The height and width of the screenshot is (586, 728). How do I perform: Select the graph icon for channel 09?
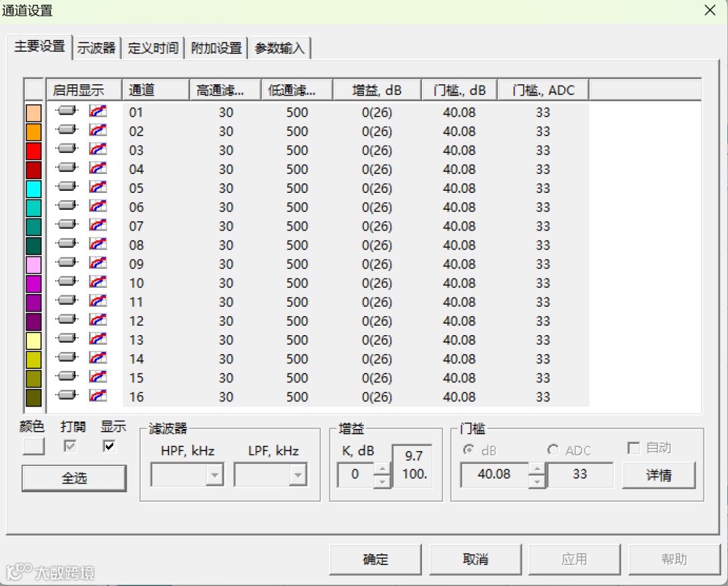[98, 262]
